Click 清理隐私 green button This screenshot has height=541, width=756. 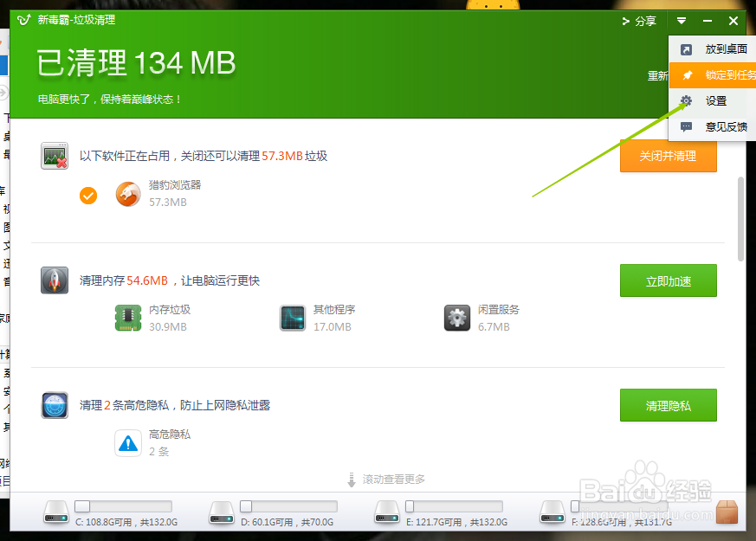click(x=669, y=406)
